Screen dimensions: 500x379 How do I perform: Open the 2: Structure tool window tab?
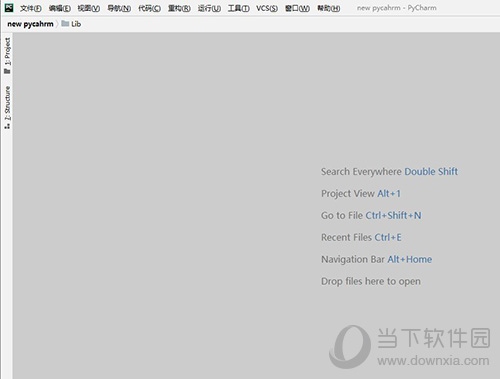tap(7, 107)
